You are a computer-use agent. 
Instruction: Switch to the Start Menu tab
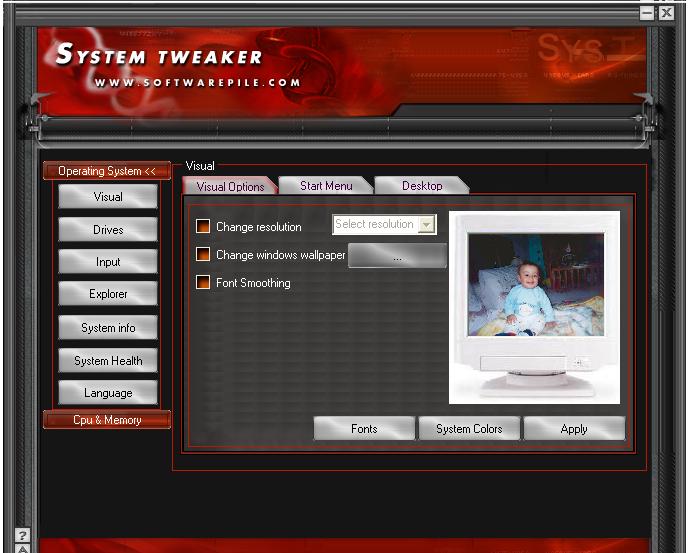pos(326,186)
